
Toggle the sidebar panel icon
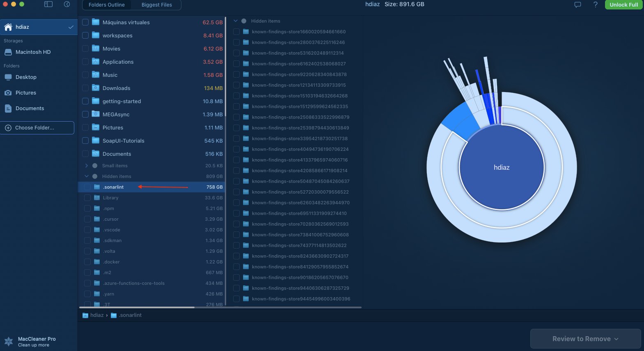click(x=48, y=4)
